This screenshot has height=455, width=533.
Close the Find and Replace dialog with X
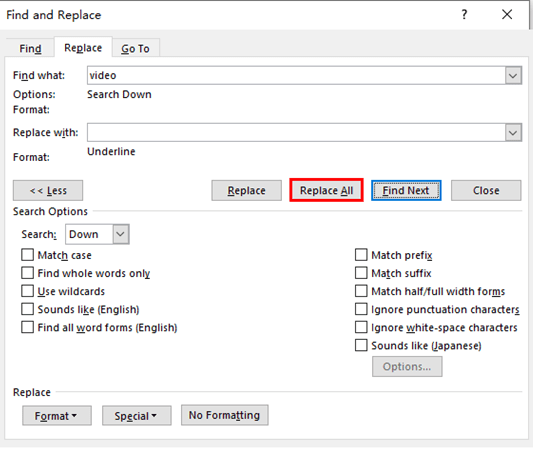(x=507, y=15)
